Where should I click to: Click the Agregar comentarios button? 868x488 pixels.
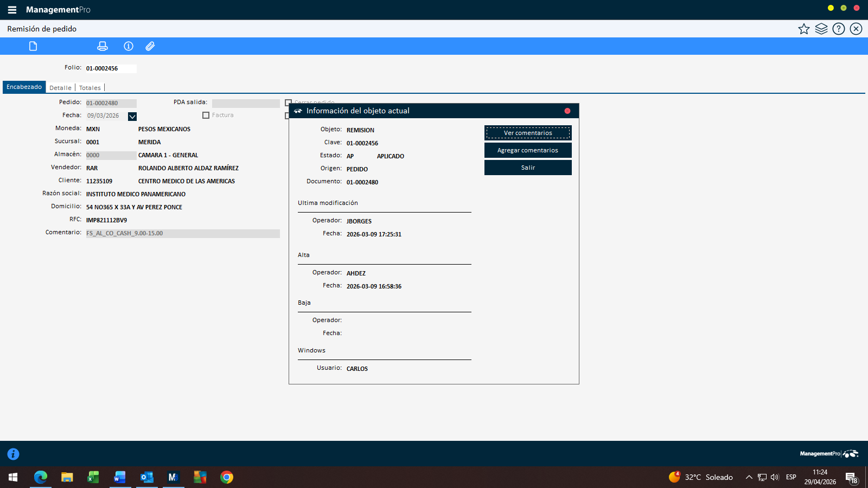[x=528, y=150]
